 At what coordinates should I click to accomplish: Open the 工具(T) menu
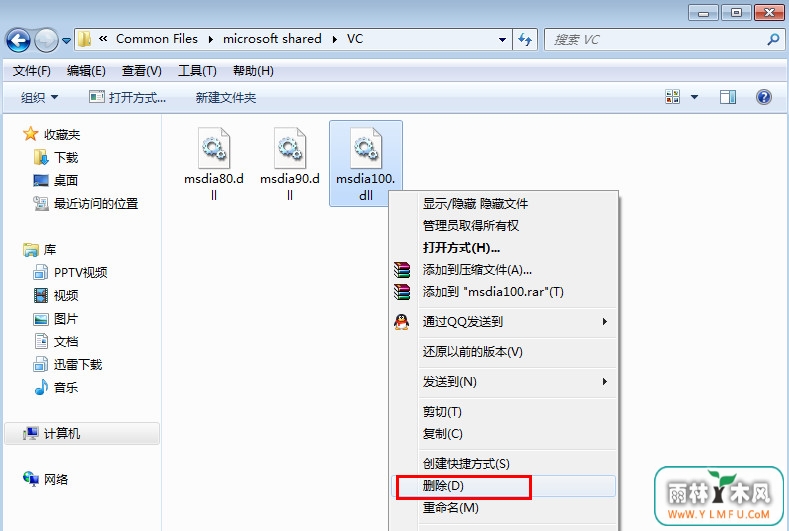pos(197,71)
